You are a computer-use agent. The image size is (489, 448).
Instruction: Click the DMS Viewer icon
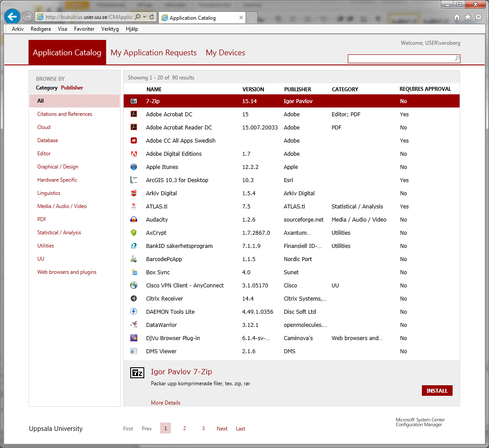tap(134, 351)
